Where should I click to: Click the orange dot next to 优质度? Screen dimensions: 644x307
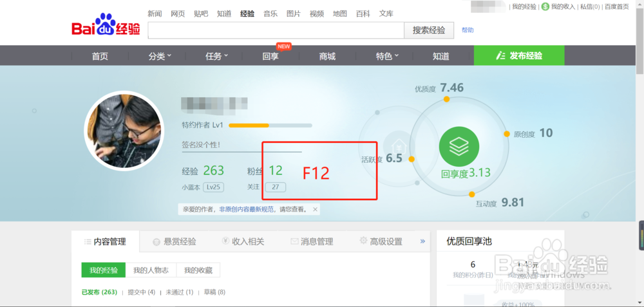click(x=446, y=99)
